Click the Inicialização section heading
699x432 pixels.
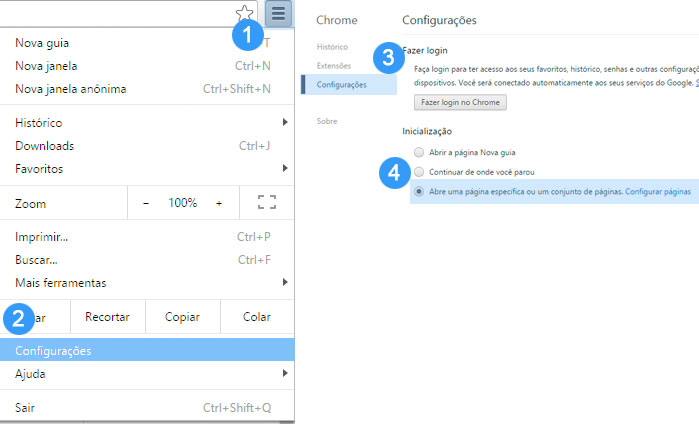tap(427, 132)
